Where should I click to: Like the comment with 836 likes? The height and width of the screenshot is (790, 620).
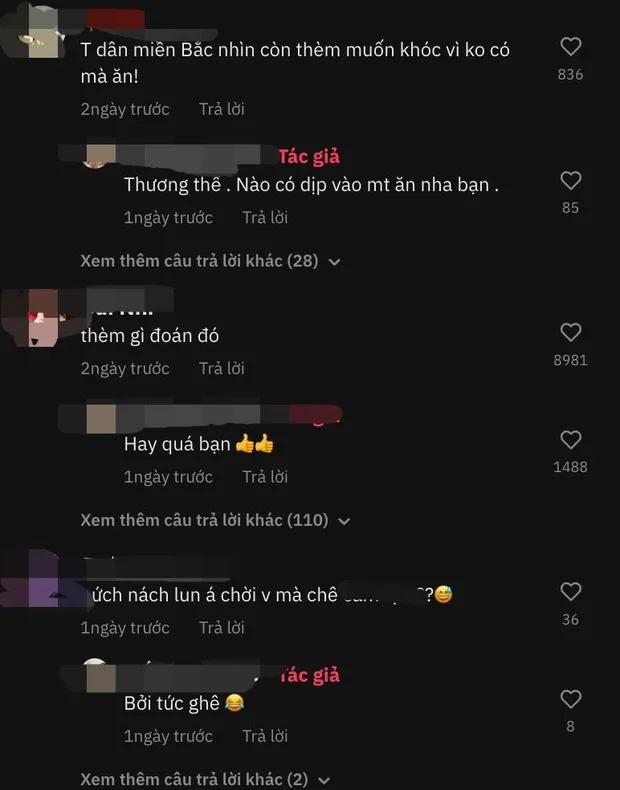pyautogui.click(x=571, y=46)
